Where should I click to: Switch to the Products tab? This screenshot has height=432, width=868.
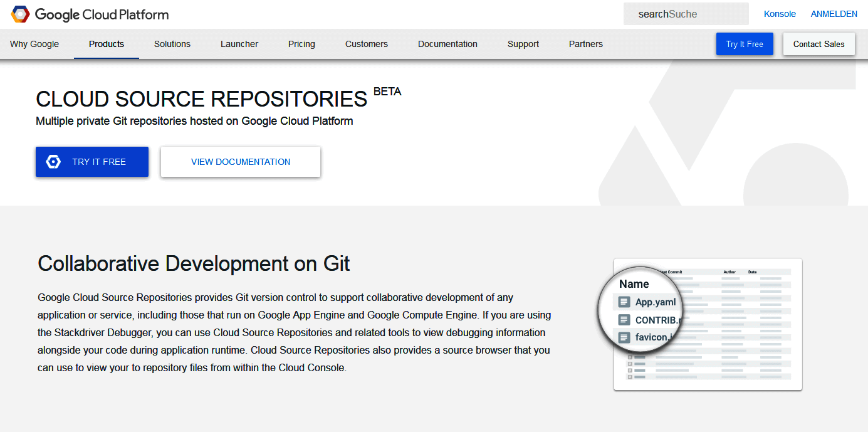106,44
